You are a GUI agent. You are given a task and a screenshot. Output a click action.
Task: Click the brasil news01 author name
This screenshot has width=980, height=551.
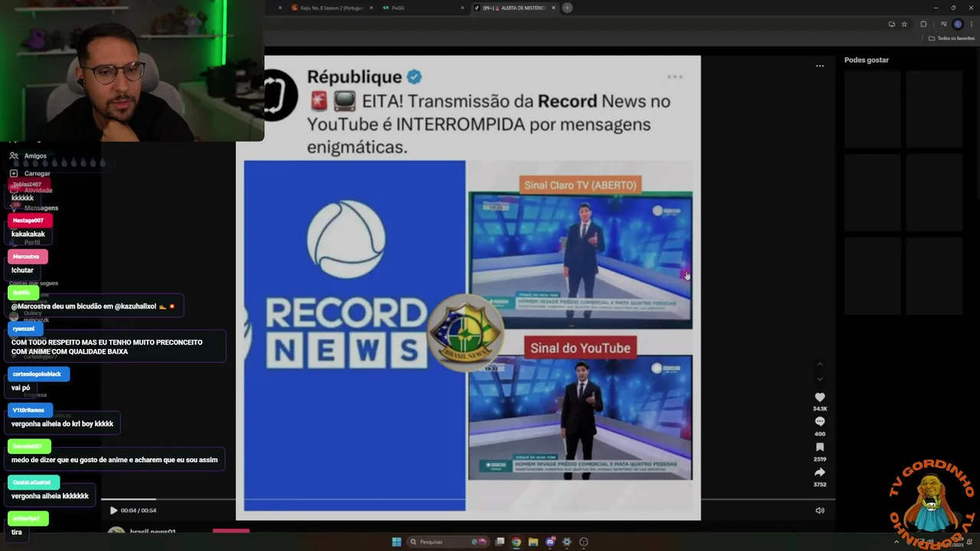(153, 531)
